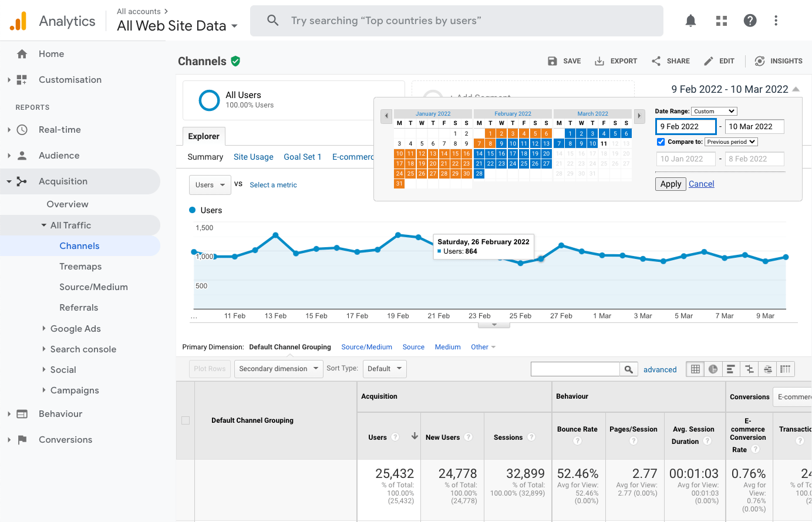Open the Date Range Custom dropdown
Screen dimensions: 812x522
[714, 111]
